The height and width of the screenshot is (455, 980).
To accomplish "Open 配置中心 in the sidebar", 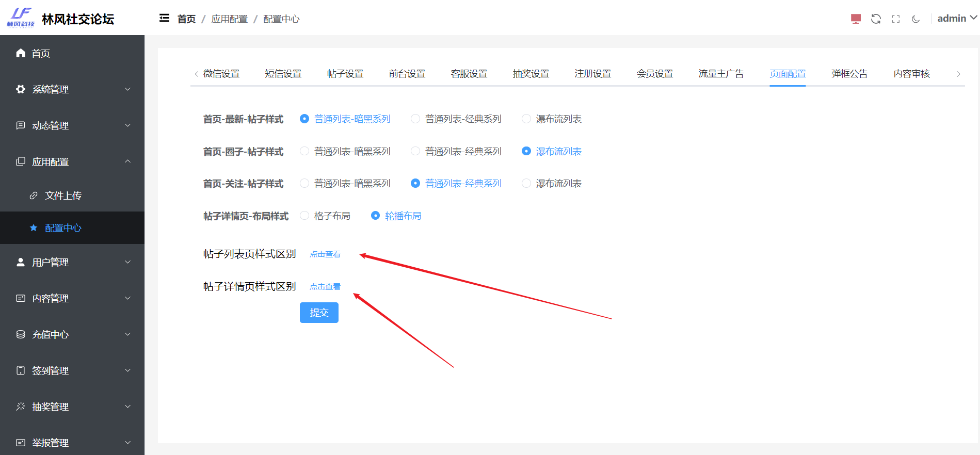I will pyautogui.click(x=72, y=228).
